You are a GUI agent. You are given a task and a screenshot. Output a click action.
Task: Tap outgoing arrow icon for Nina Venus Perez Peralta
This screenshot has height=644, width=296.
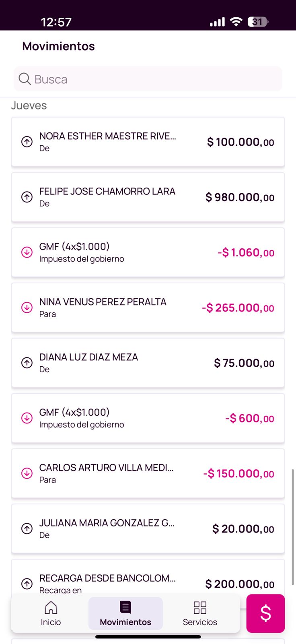27,308
